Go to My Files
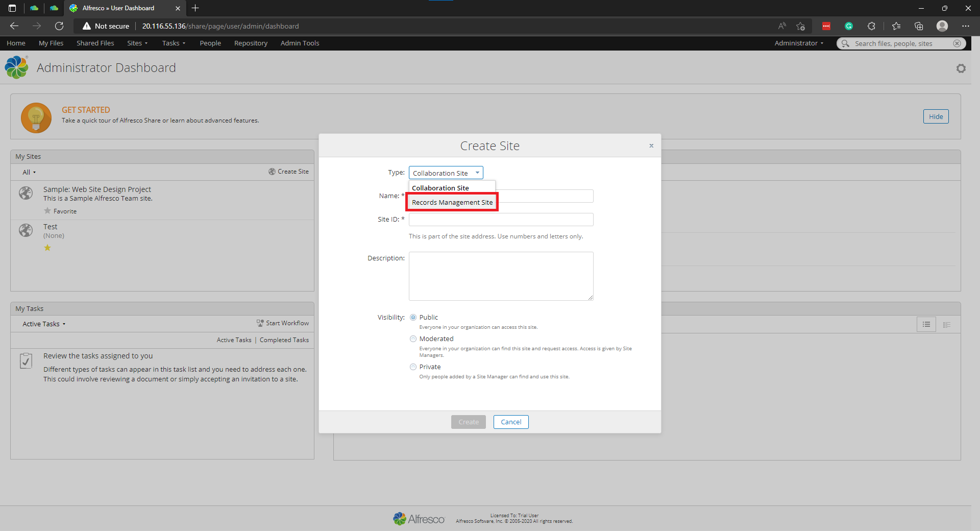The width and height of the screenshot is (980, 531). click(51, 43)
